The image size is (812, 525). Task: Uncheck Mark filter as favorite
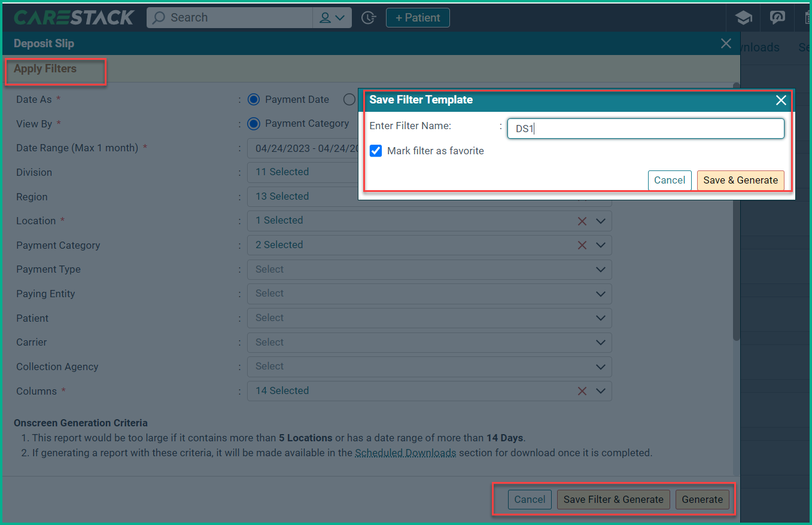coord(376,151)
